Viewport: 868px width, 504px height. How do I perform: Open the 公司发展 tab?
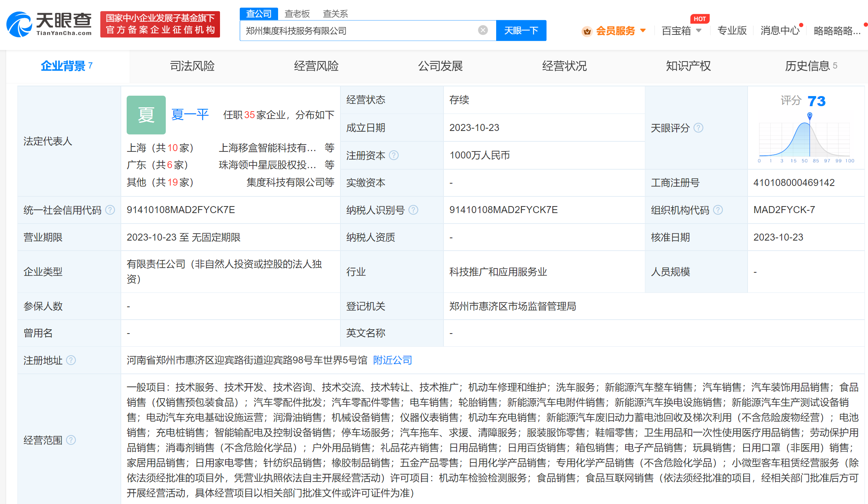click(440, 66)
